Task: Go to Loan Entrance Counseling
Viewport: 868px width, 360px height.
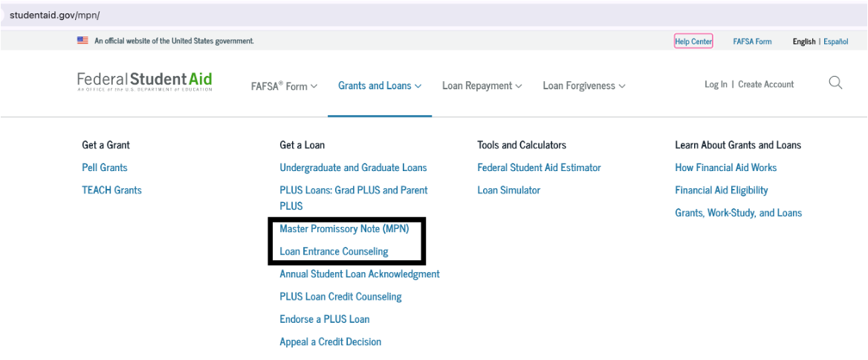Action: 334,251
